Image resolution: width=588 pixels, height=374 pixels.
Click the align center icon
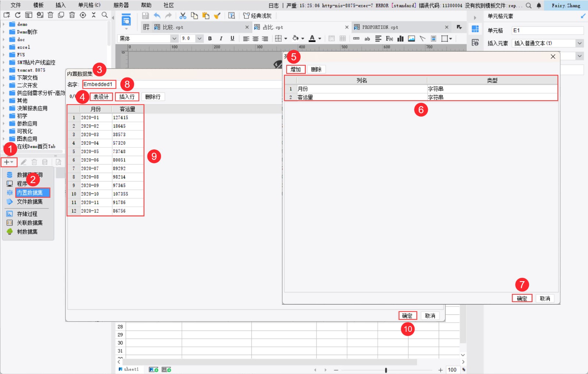[x=255, y=39]
